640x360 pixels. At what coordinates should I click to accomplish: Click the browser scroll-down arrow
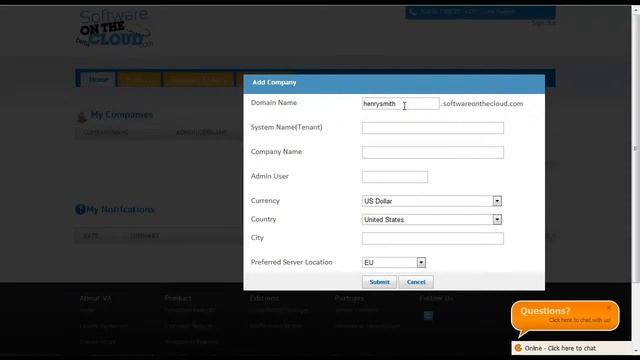(636, 350)
